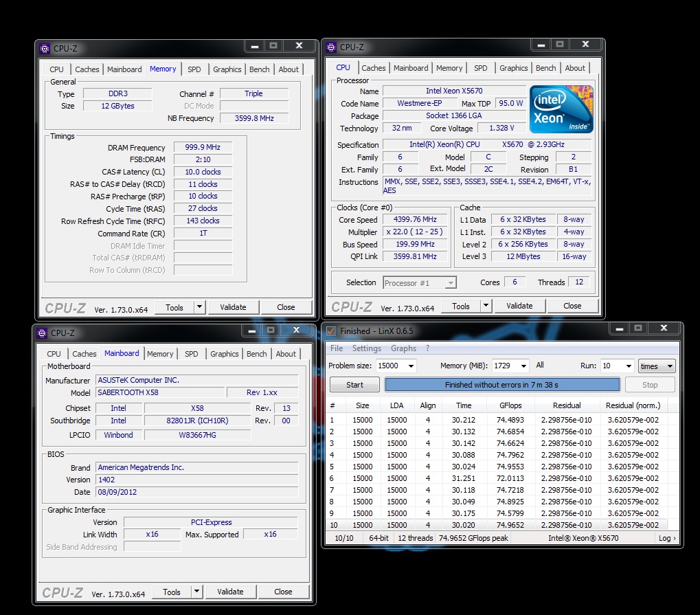Click Time column header in LinX
The width and height of the screenshot is (700, 615).
pos(464,405)
